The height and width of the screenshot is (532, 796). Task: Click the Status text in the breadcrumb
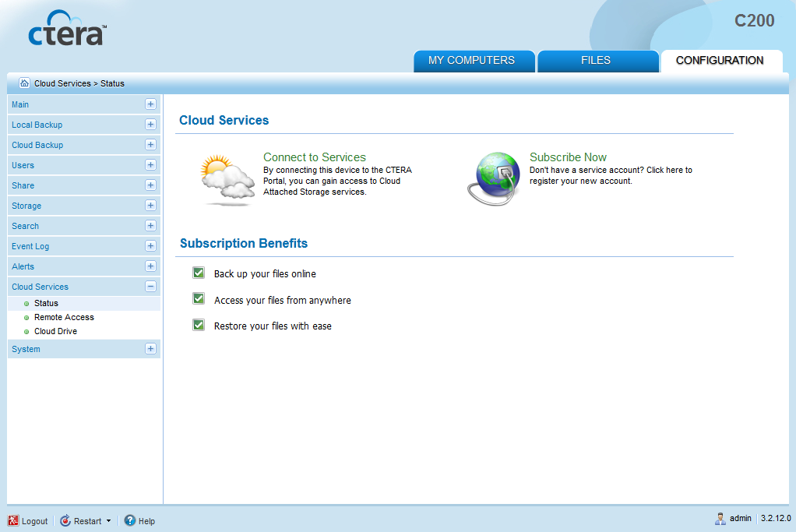[x=112, y=84]
